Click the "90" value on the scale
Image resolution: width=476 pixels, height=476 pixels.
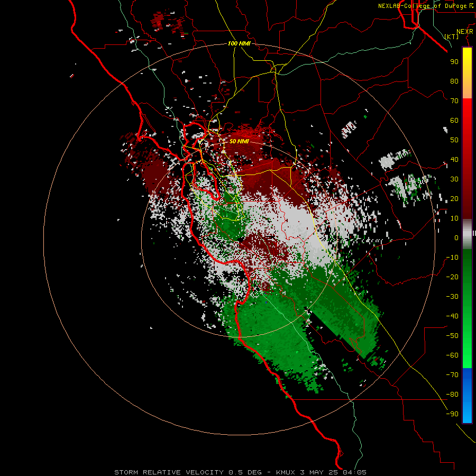454,62
